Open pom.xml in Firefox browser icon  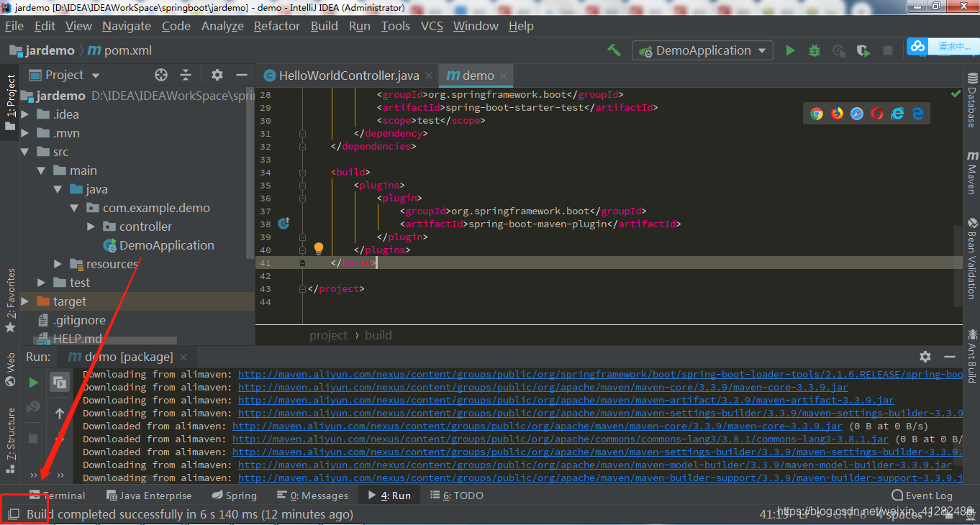837,114
